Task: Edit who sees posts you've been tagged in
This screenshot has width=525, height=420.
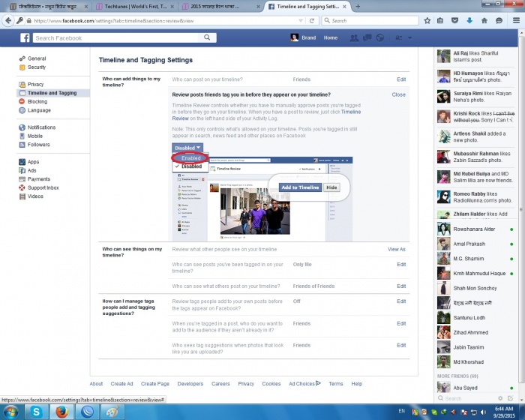Action: [x=401, y=265]
